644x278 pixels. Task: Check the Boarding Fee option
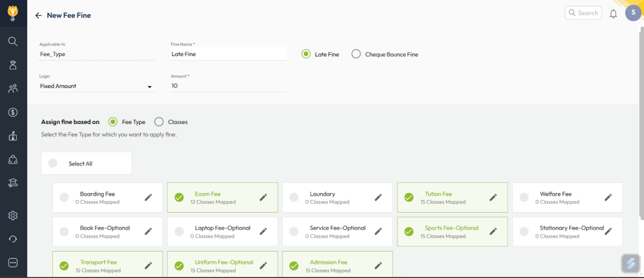click(64, 197)
